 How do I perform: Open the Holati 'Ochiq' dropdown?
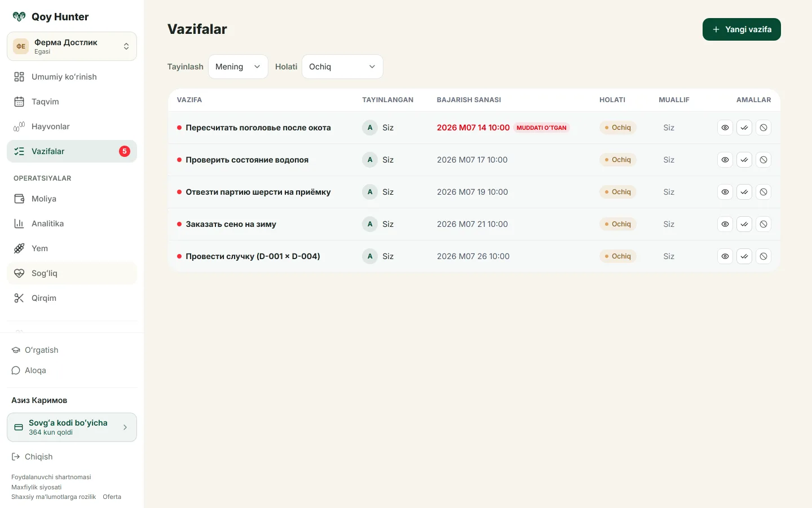[x=342, y=67]
